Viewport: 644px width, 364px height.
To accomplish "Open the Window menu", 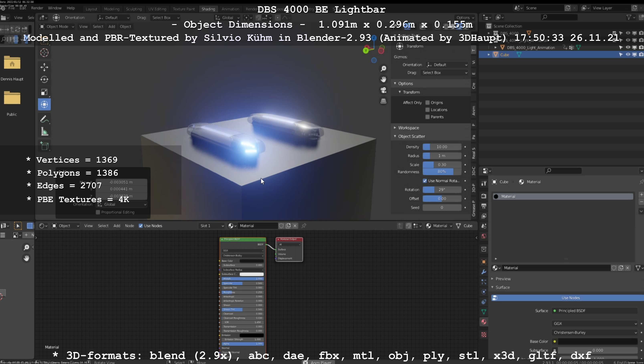I will (x=54, y=8).
